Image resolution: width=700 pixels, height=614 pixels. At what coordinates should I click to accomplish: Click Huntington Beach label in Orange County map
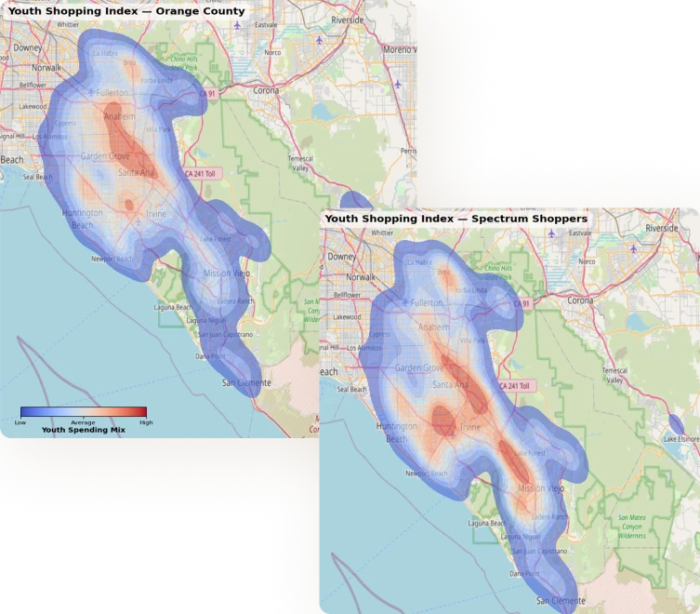click(x=83, y=219)
